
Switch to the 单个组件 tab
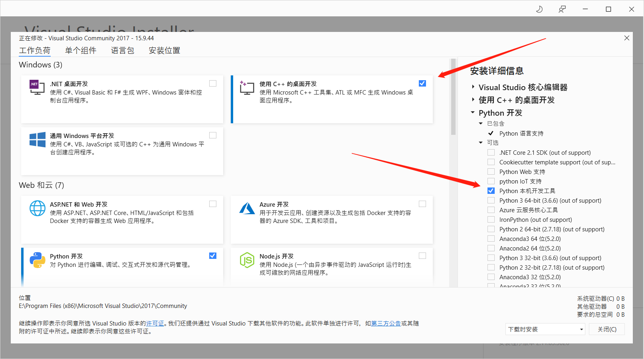coord(81,50)
